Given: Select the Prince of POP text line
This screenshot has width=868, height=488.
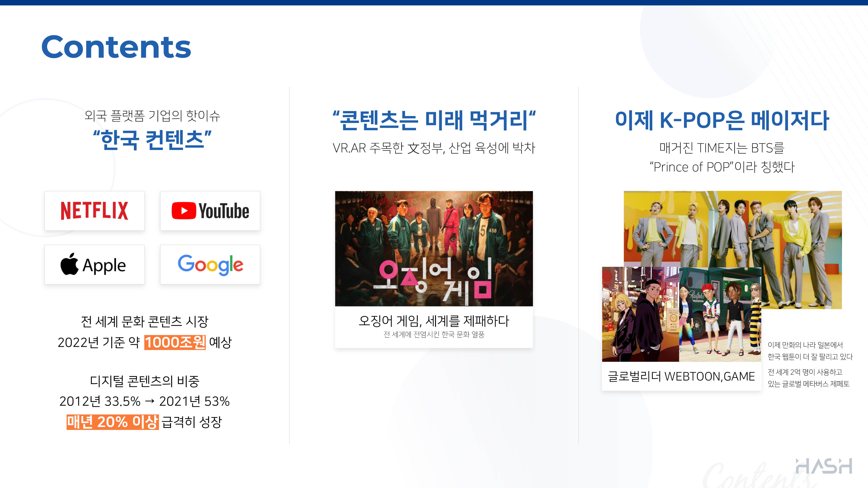Looking at the screenshot, I should coord(722,167).
